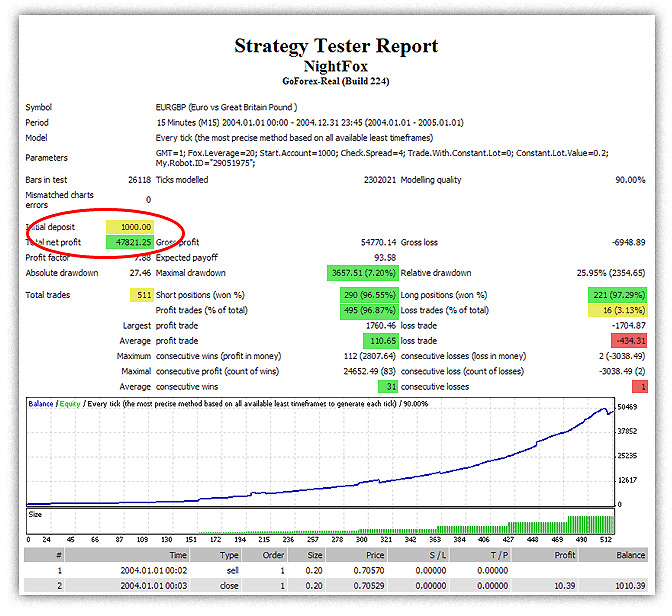Click Long positions value 221 (97.29%)
The height and width of the screenshot is (616, 672).
[618, 295]
